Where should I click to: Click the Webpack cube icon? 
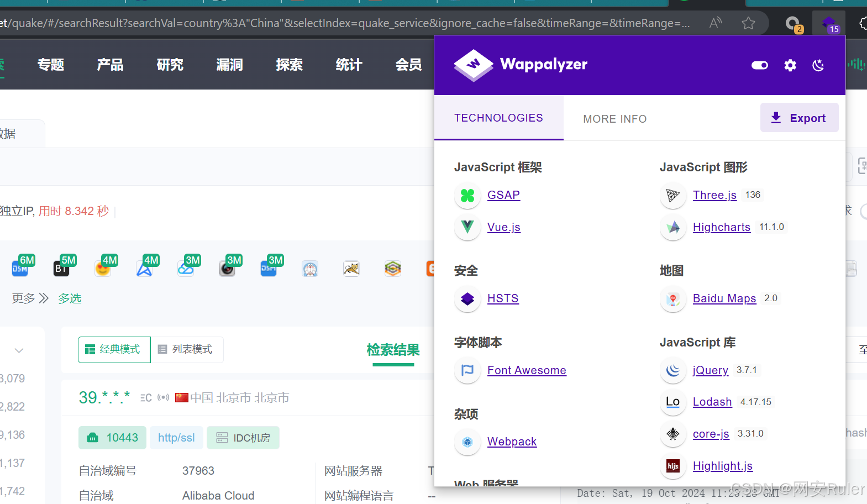point(467,442)
